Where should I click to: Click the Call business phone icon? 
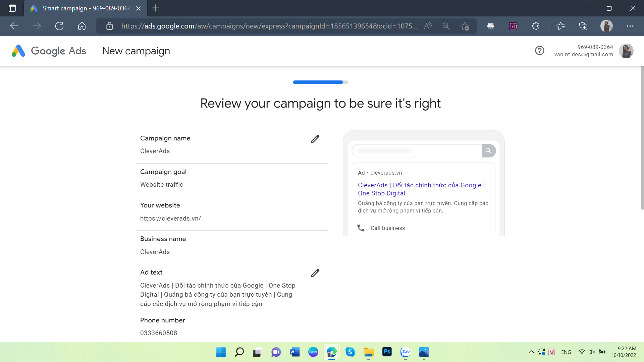(x=361, y=228)
